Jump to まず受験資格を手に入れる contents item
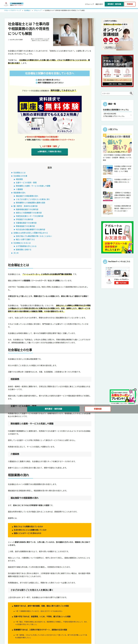 coord(26,246)
